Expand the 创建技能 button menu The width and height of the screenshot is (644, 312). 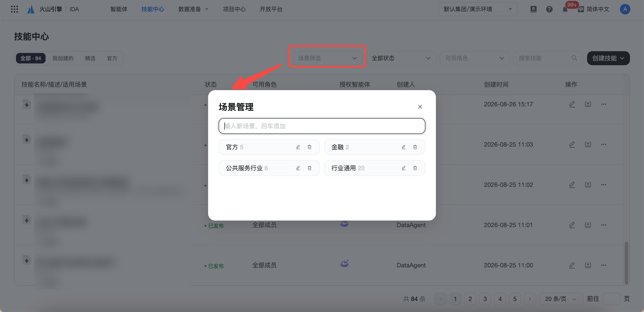click(608, 58)
